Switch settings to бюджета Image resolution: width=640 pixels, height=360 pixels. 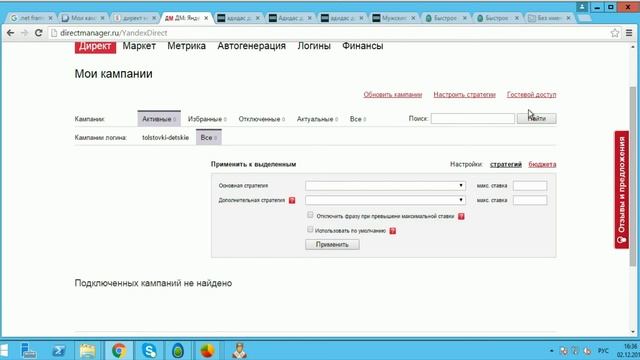[542, 164]
